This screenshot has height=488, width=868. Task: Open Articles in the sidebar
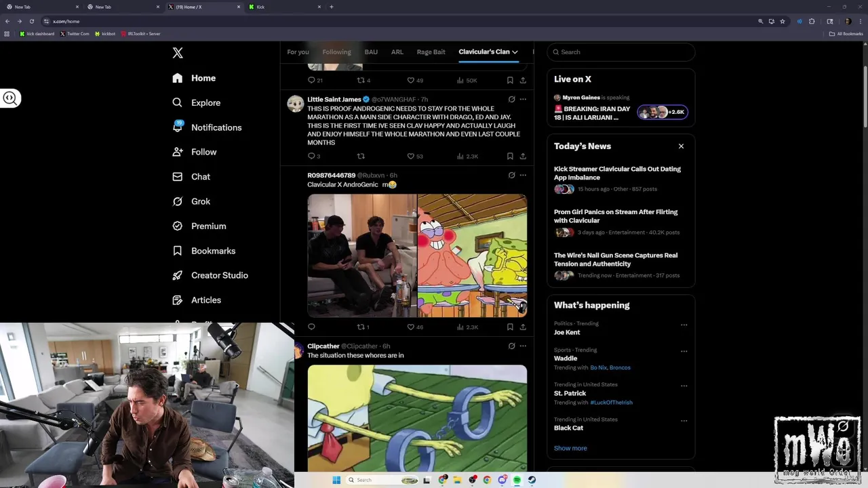[x=196, y=300]
